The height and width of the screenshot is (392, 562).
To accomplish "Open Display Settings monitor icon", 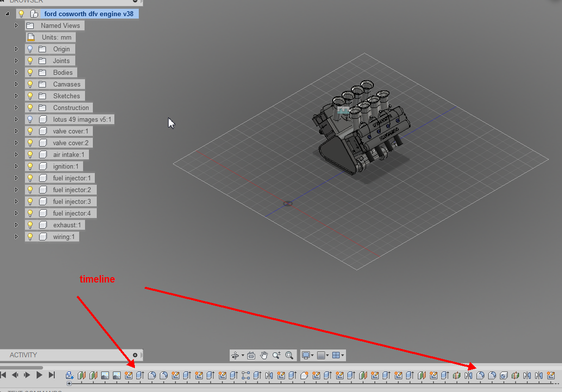I will click(306, 355).
